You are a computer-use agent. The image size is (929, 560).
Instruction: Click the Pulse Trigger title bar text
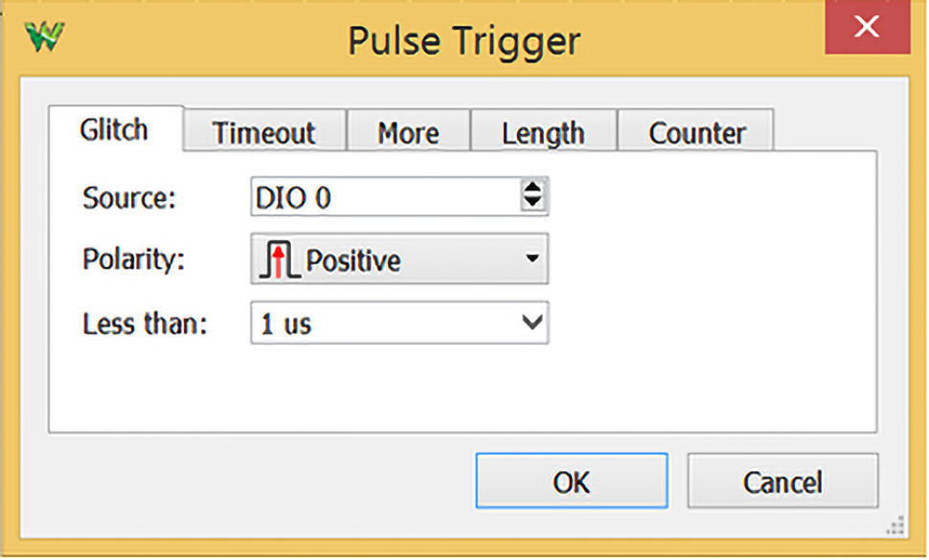pyautogui.click(x=464, y=41)
